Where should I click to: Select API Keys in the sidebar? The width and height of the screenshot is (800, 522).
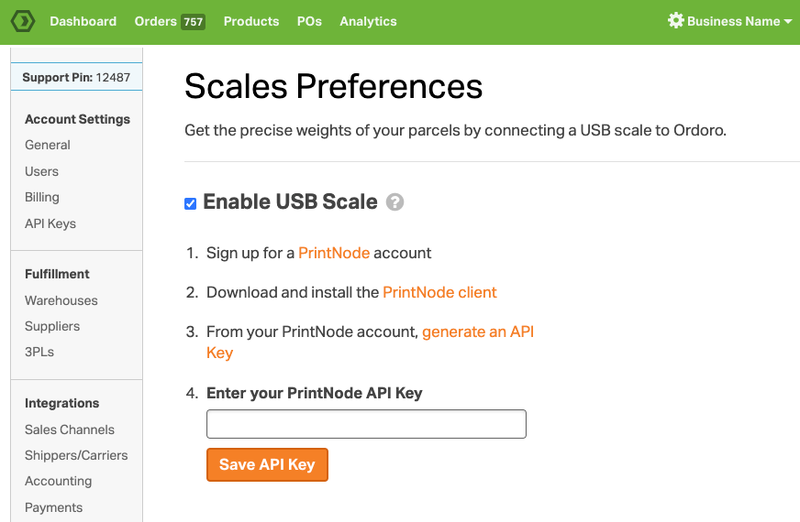[50, 223]
